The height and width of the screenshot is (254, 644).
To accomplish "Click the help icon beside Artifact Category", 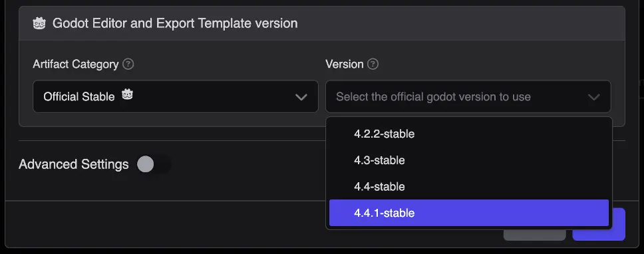I will click(x=128, y=64).
